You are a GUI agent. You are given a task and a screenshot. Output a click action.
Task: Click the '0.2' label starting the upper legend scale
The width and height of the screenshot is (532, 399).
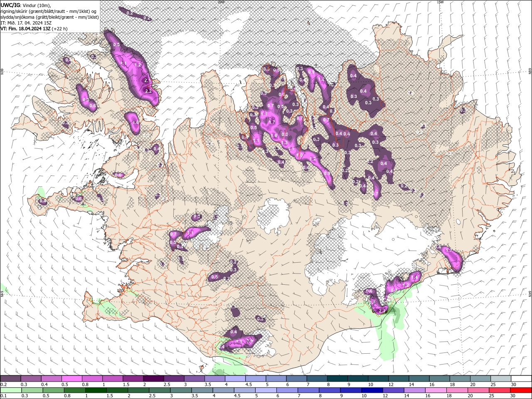(x=4, y=384)
